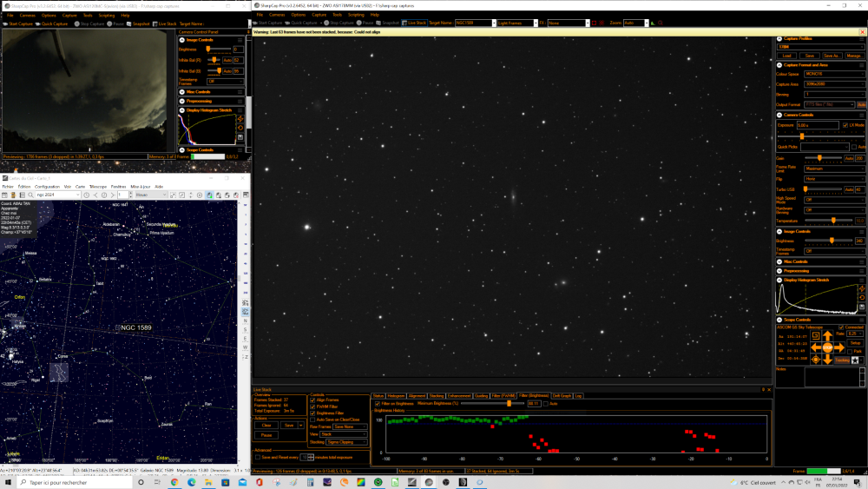Image resolution: width=868 pixels, height=489 pixels.
Task: Toggle the Filter on Brightness checkbox
Action: coord(378,404)
